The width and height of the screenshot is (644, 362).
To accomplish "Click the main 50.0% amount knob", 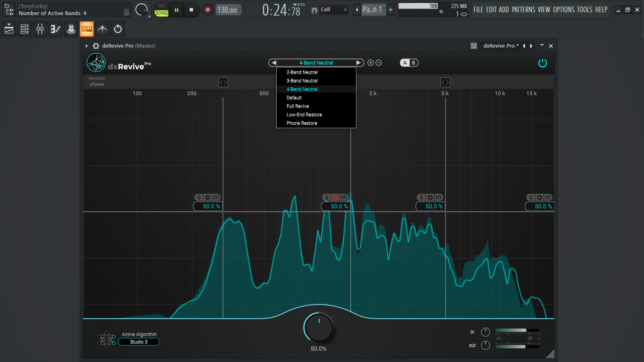I will [319, 328].
